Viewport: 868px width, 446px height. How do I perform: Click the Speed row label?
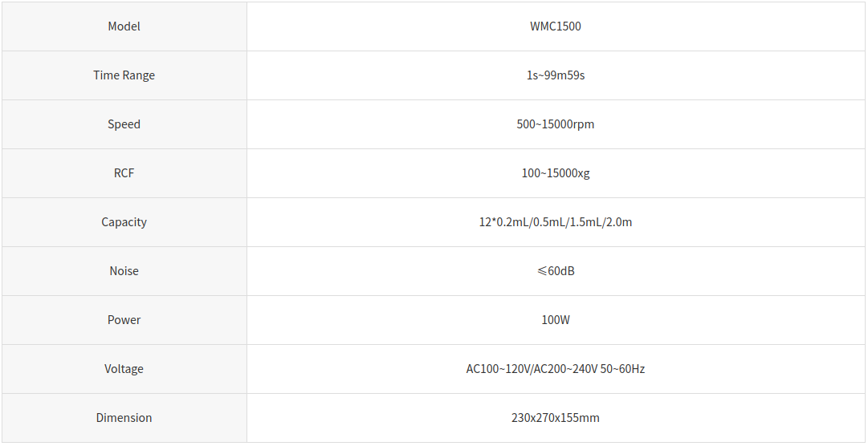pos(124,124)
